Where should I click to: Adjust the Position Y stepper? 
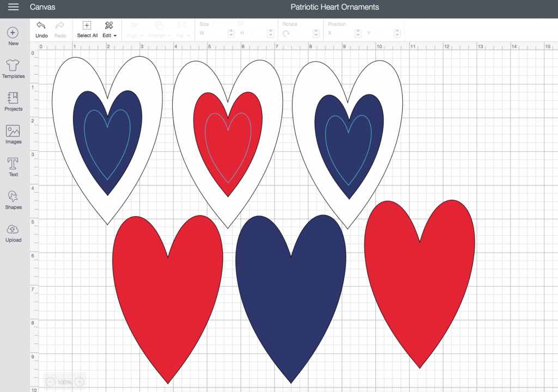(397, 33)
